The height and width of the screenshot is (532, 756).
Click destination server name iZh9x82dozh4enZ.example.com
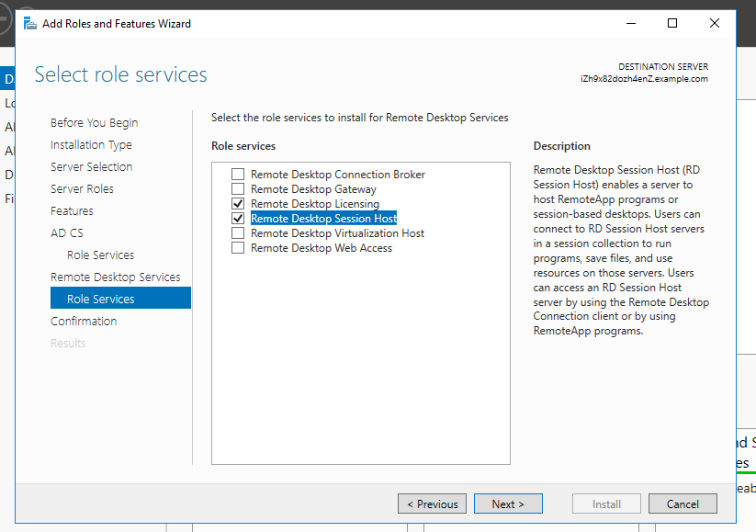[x=644, y=79]
